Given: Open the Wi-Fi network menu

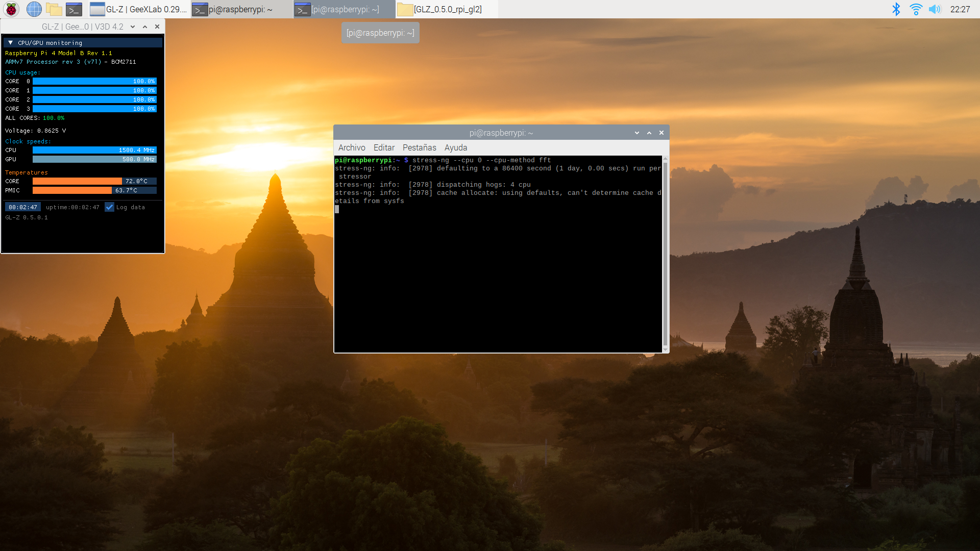Looking at the screenshot, I should click(916, 9).
